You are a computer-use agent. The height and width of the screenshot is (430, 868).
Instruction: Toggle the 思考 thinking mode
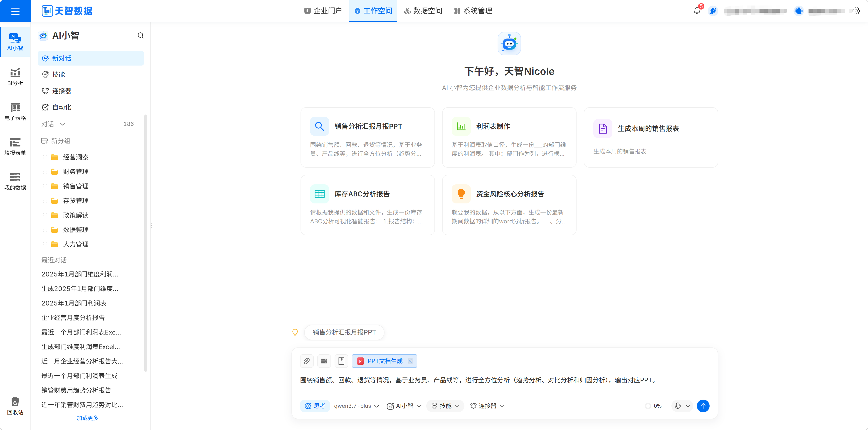point(315,406)
